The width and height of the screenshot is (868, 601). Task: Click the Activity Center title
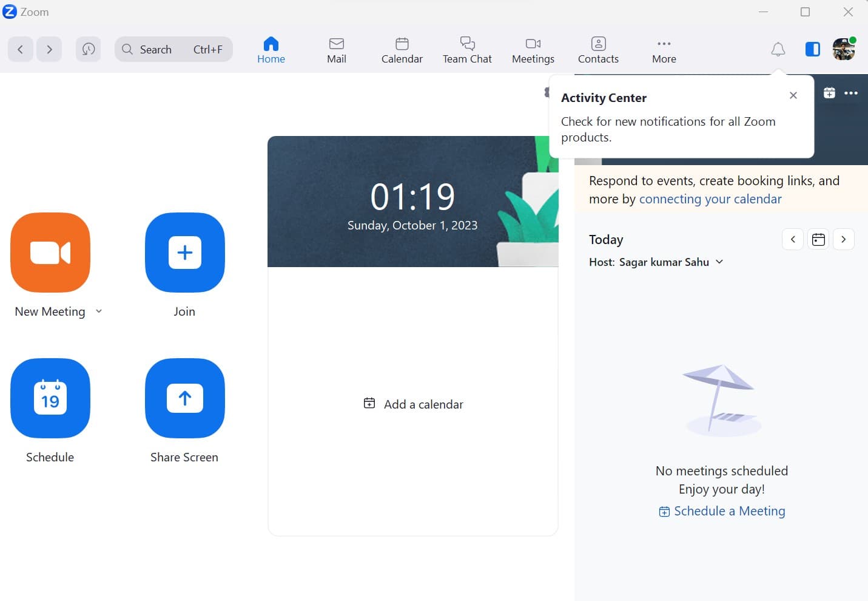pos(604,98)
